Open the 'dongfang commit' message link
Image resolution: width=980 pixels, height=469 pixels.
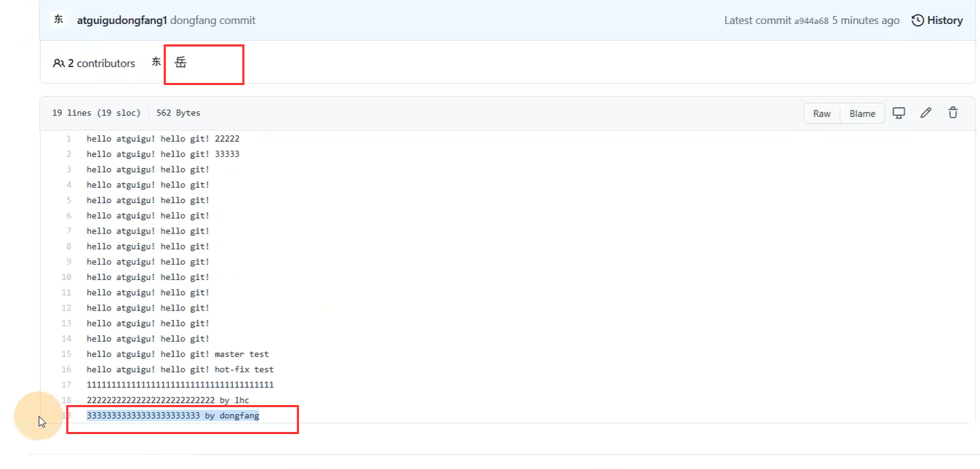coord(212,20)
